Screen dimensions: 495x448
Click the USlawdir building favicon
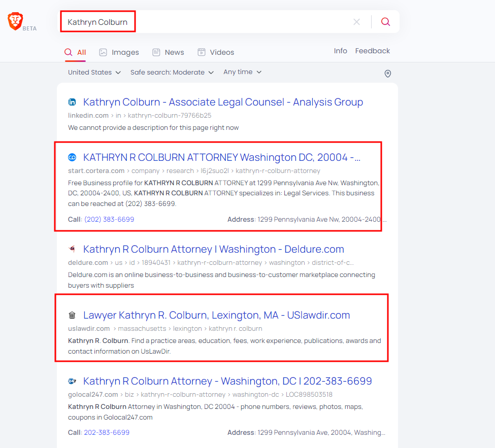pos(72,315)
